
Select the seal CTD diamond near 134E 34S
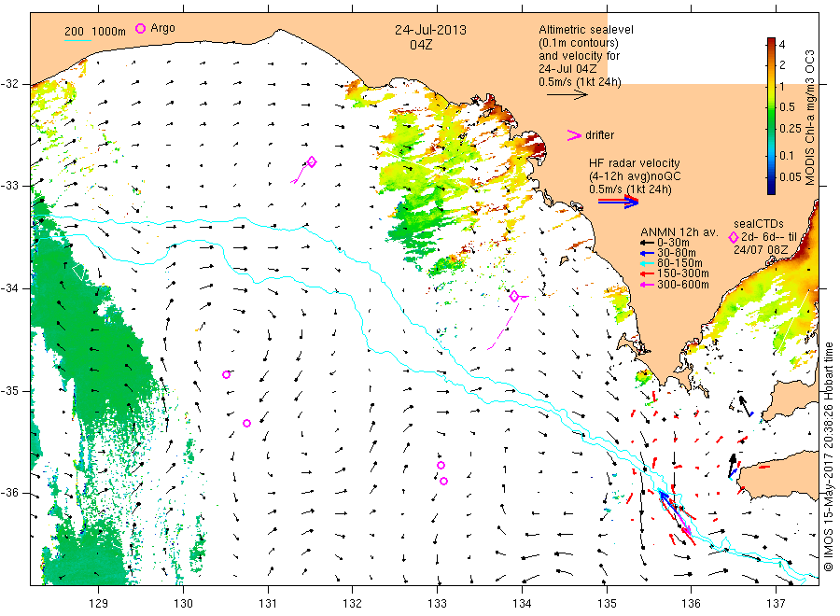[x=514, y=296]
